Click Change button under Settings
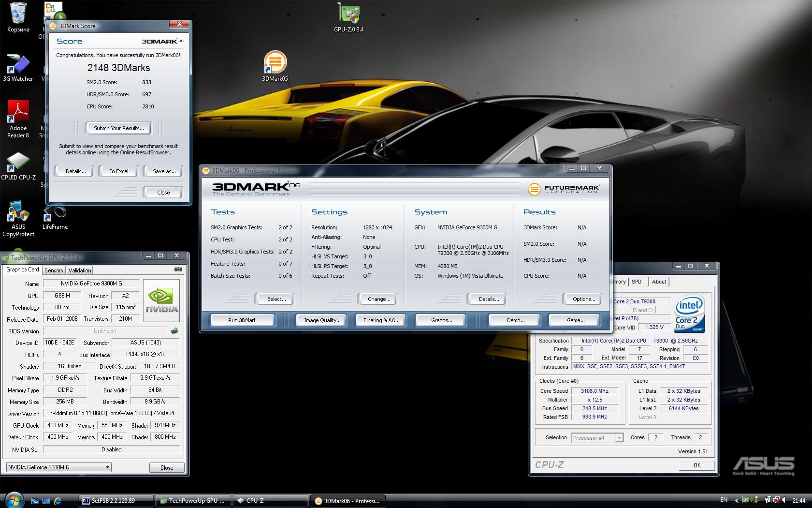 [379, 299]
